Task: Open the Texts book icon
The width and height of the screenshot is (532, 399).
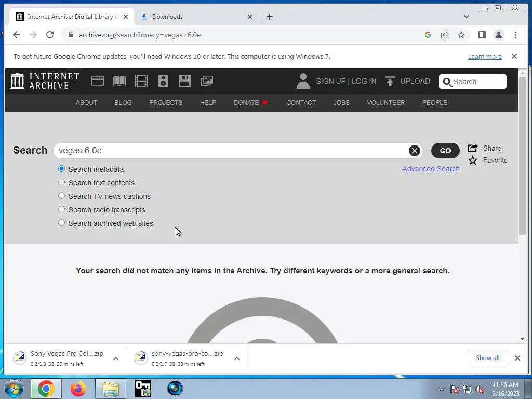Action: pos(119,81)
